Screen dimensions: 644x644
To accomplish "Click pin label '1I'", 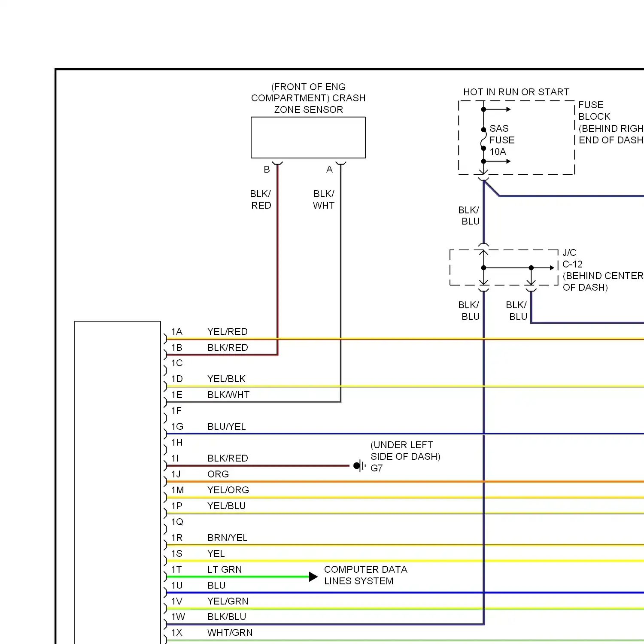I will 175,459.
